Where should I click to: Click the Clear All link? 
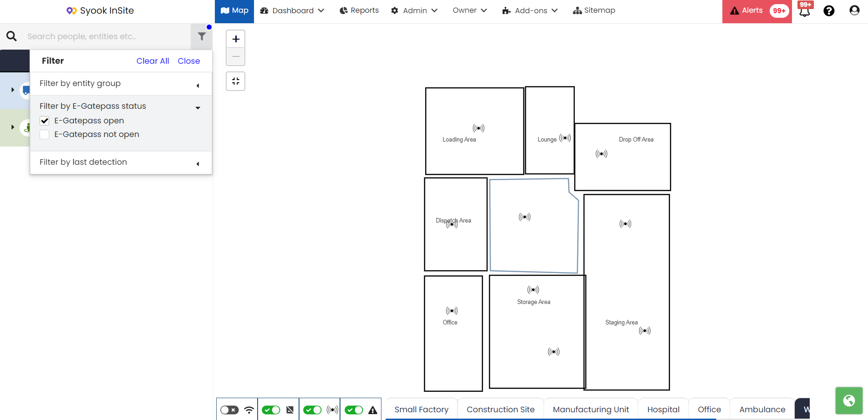click(x=152, y=61)
